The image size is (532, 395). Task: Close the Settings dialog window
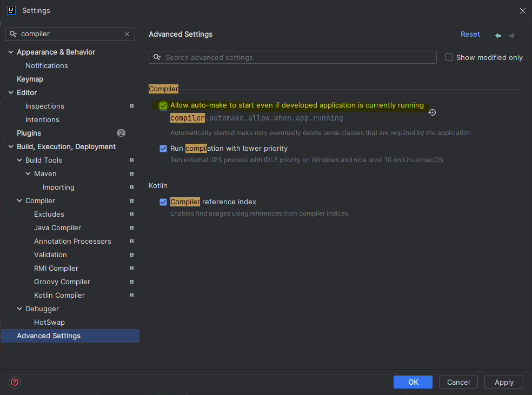coord(522,10)
